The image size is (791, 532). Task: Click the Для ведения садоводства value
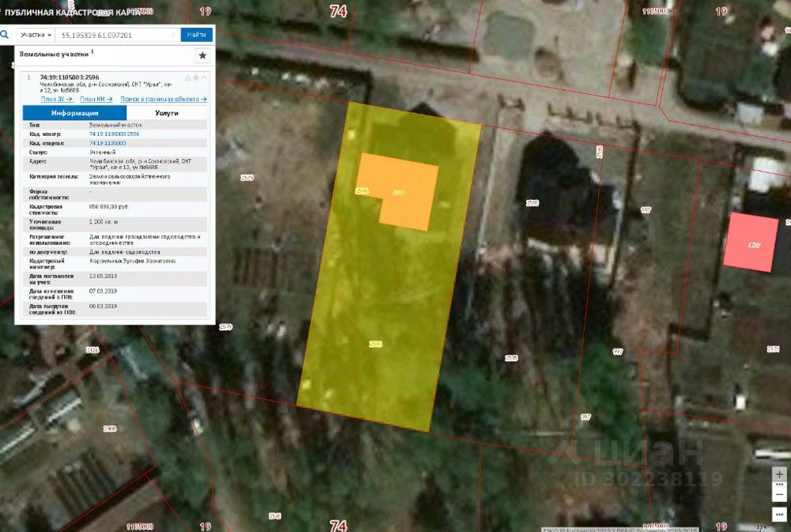tap(125, 251)
